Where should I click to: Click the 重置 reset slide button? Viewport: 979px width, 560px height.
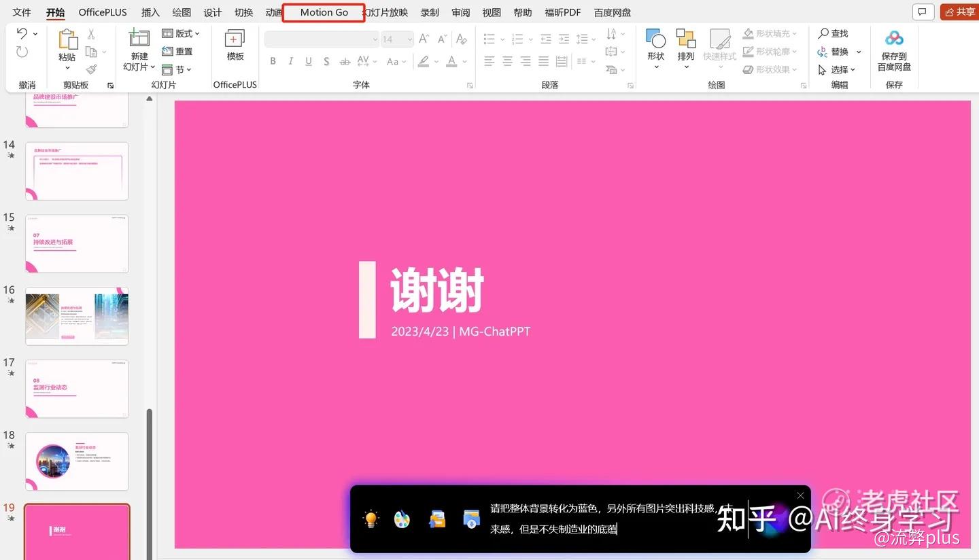tap(177, 52)
